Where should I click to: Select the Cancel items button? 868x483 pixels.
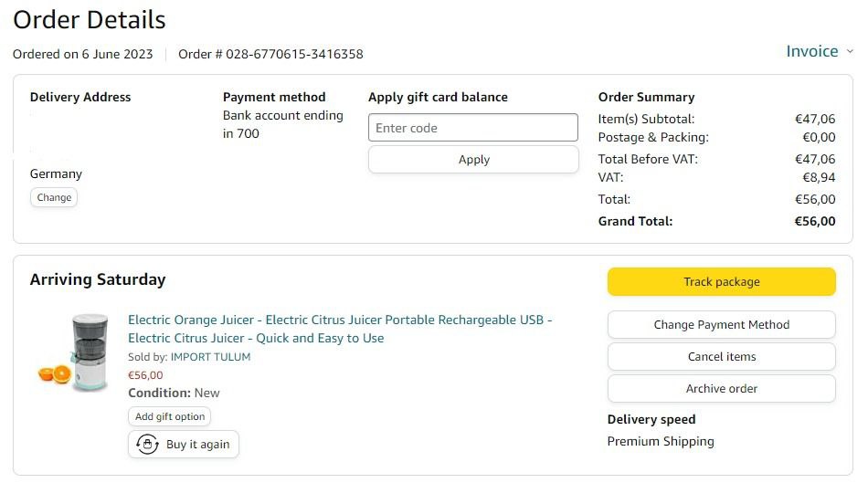pos(721,357)
